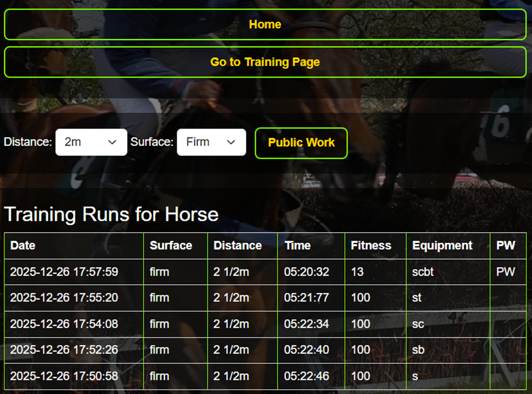
Task: Click the Date column header
Action: coord(23,246)
